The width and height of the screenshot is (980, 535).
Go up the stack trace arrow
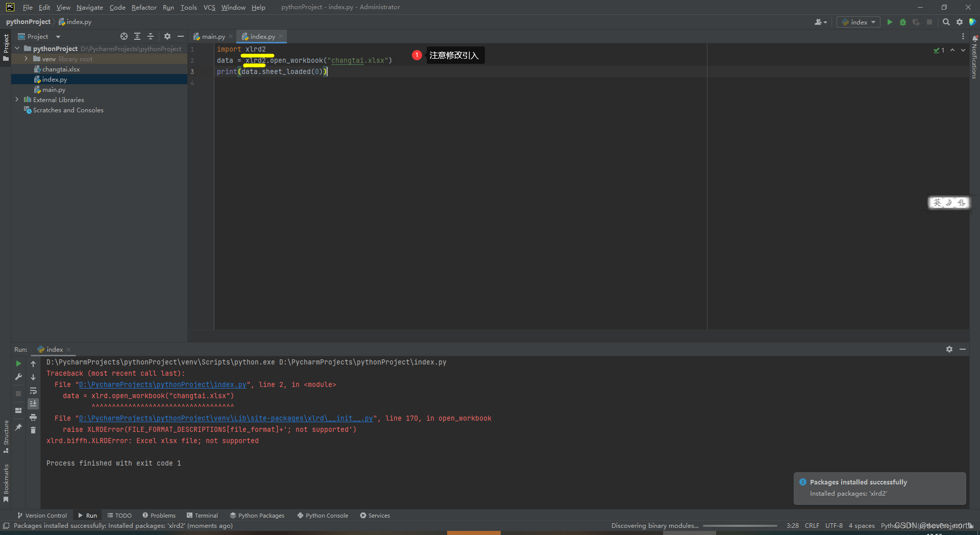click(33, 363)
